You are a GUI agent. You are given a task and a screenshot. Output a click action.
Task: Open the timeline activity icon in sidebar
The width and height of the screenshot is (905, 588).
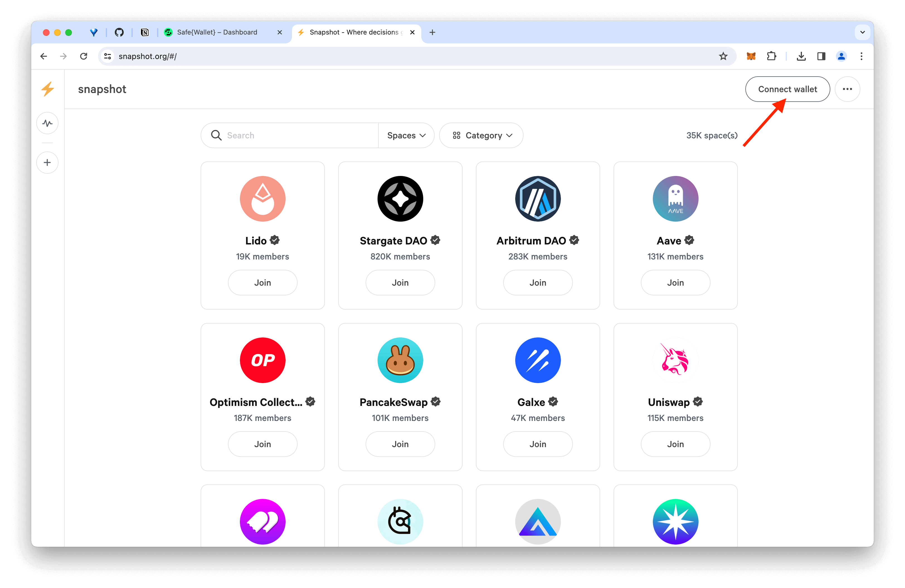tap(48, 123)
